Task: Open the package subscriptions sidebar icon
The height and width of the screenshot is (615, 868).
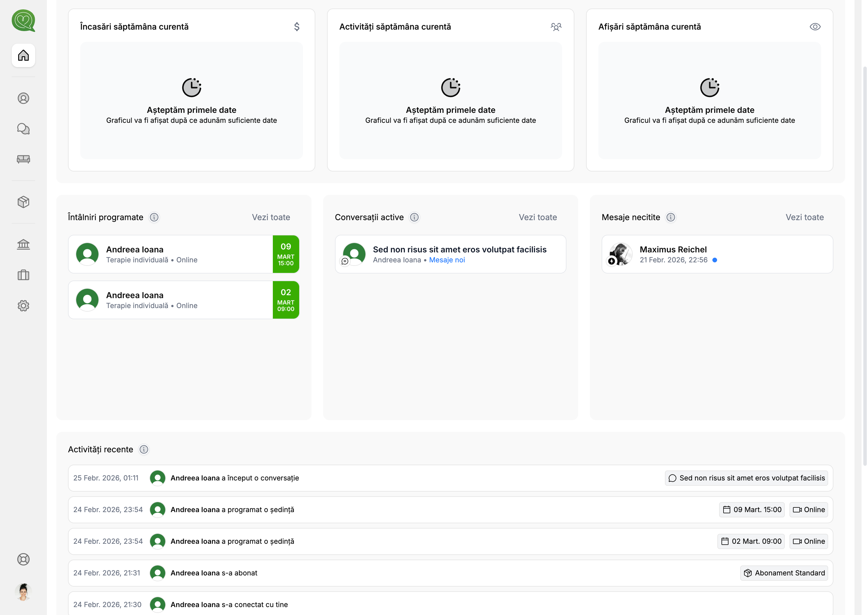Action: tap(23, 202)
